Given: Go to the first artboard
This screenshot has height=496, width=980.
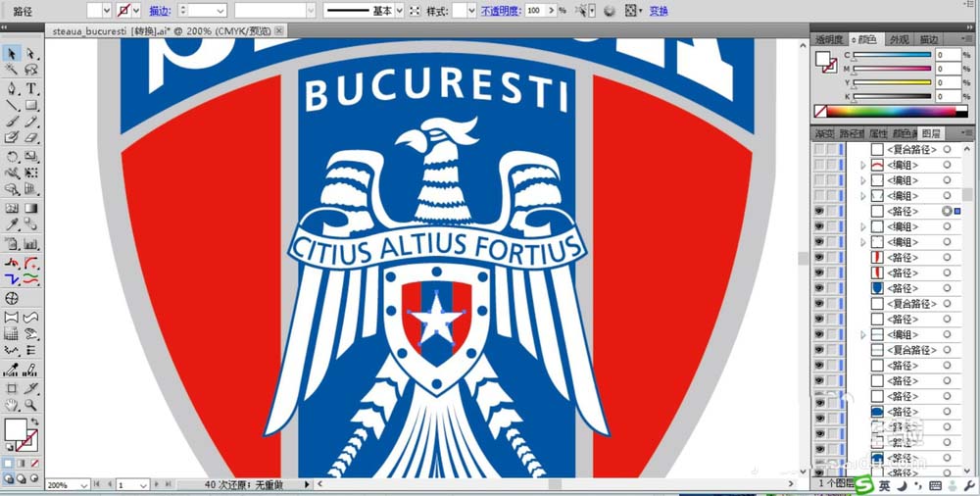Looking at the screenshot, I should pos(97,485).
